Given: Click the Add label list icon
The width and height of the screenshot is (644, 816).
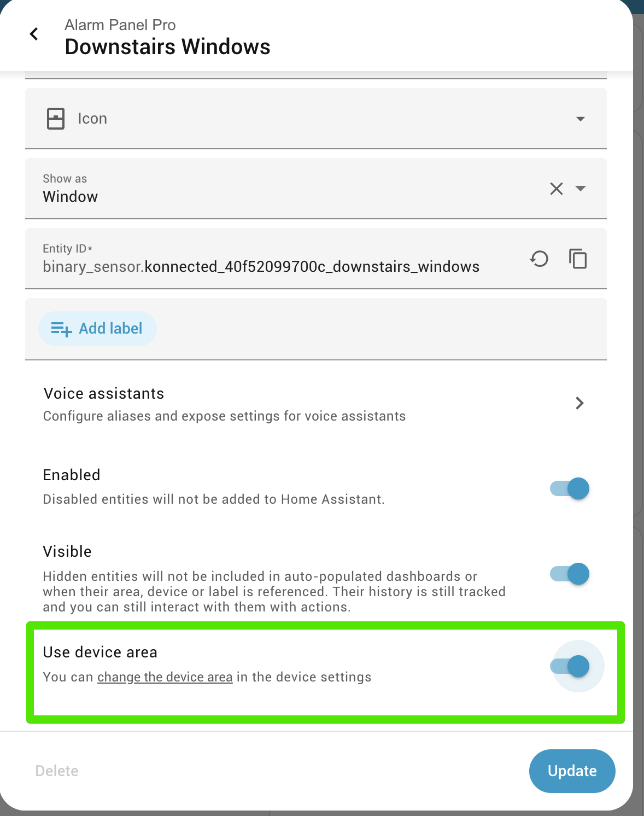Looking at the screenshot, I should pos(61,329).
